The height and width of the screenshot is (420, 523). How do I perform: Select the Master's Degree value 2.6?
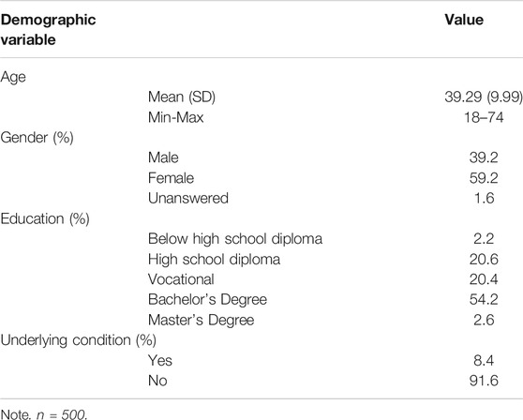pyautogui.click(x=484, y=321)
